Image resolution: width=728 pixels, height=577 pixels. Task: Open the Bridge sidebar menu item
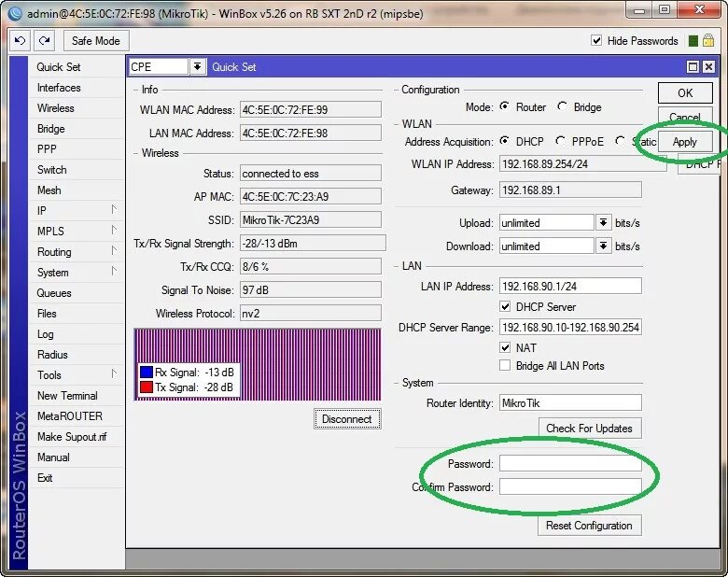[77, 129]
